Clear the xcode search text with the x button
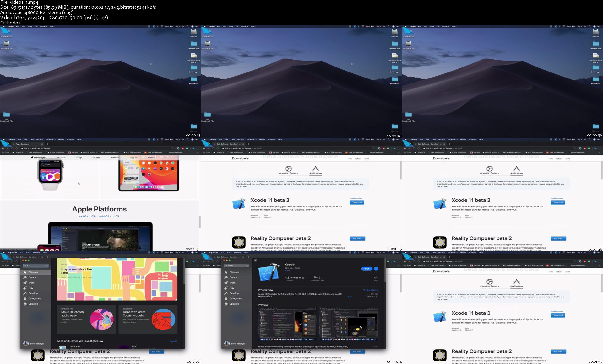The width and height of the screenshot is (603, 364). (247, 265)
